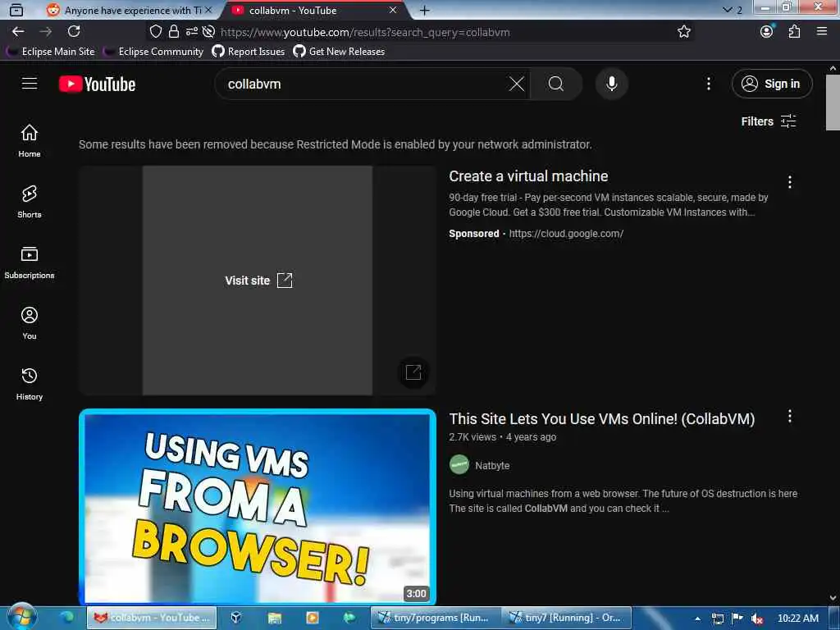840x630 pixels.
Task: Open more options for CollabVM video
Action: pos(789,416)
